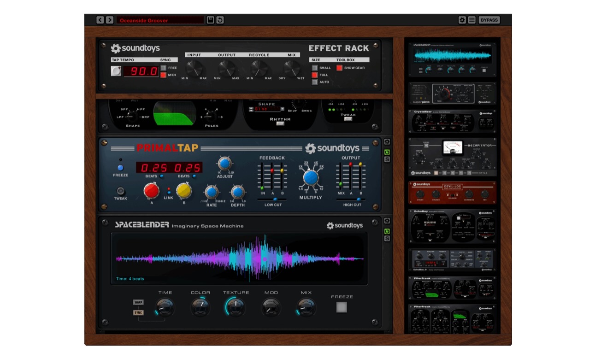Click the Effect Rack OUTPUT knob
This screenshot has width=607, height=364.
click(226, 69)
